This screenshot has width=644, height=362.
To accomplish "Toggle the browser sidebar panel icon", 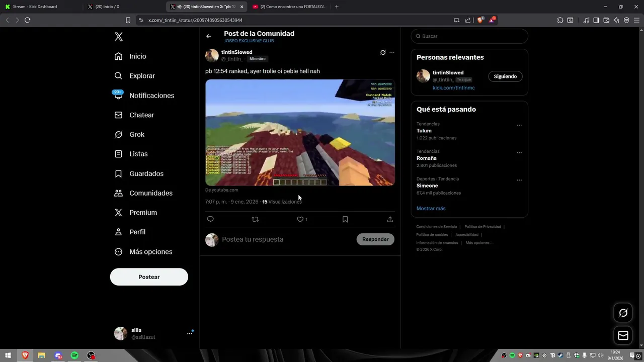I will coord(596,20).
